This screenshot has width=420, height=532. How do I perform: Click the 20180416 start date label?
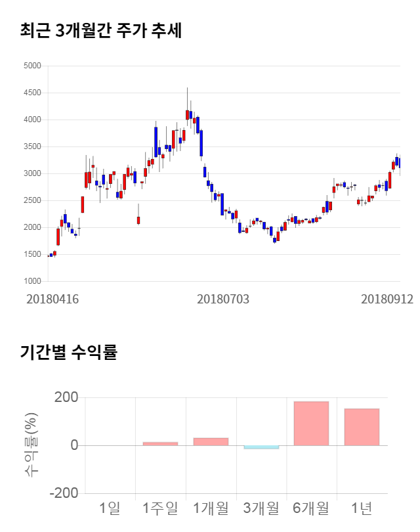pos(52,299)
